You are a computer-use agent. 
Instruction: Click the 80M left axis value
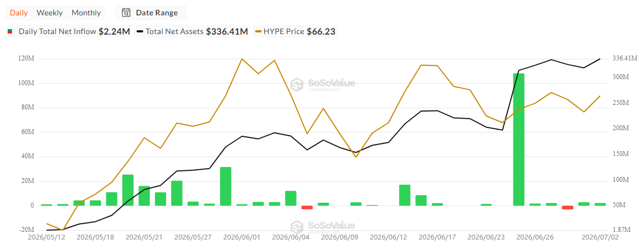[x=28, y=108]
